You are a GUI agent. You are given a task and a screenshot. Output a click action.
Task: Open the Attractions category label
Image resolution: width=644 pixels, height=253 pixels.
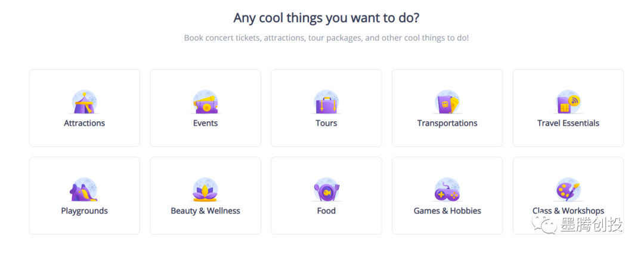[84, 123]
